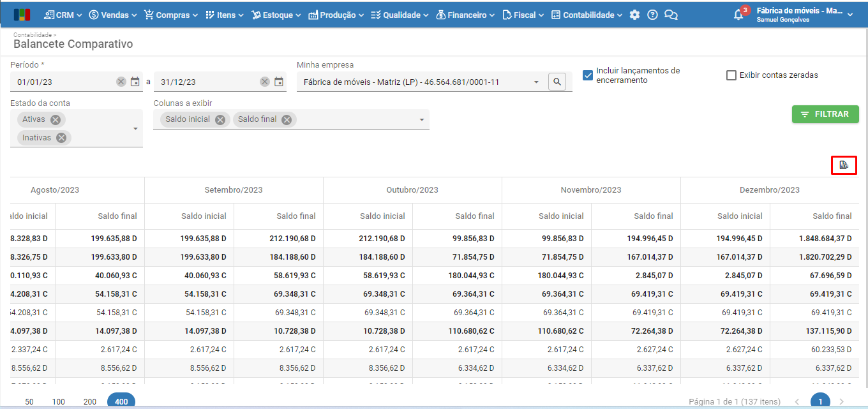Open the settings gear icon
The height and width of the screenshot is (409, 868).
click(x=634, y=15)
